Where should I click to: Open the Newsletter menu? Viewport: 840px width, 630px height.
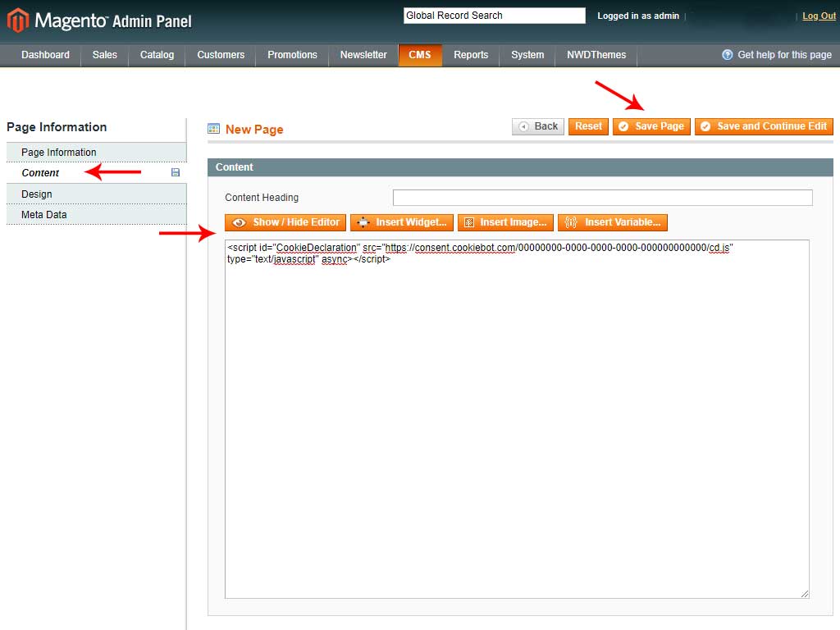pos(363,55)
